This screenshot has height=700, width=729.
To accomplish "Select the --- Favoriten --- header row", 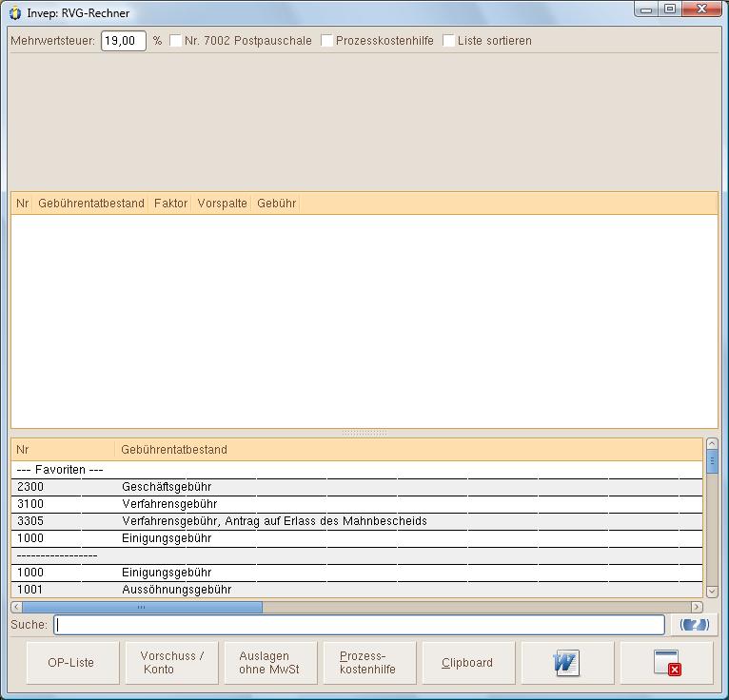I will (357, 470).
